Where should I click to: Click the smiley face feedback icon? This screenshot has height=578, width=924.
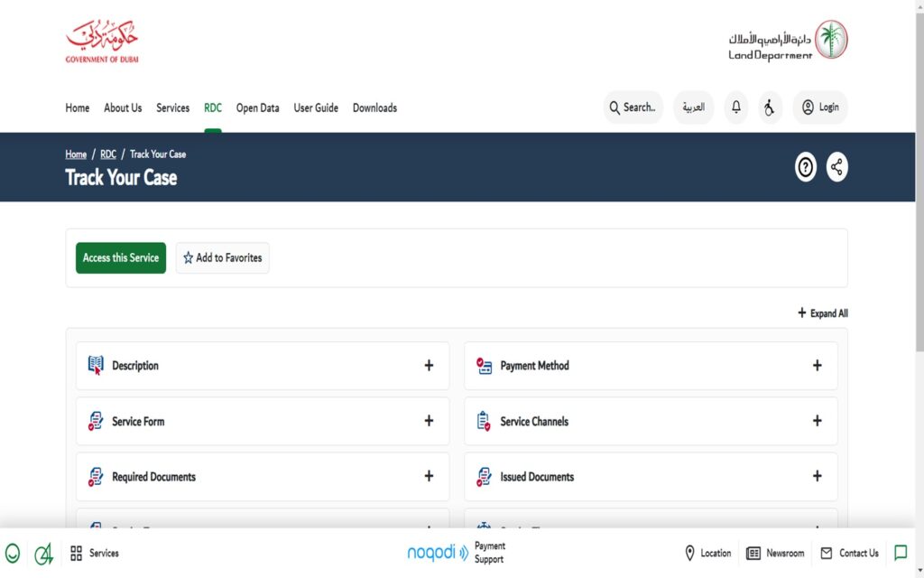[13, 553]
